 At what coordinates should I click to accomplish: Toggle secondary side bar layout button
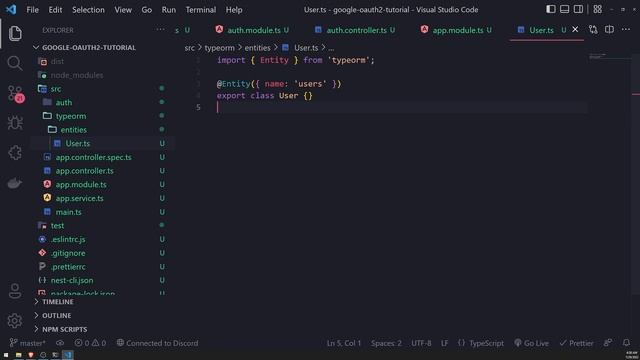pos(578,9)
